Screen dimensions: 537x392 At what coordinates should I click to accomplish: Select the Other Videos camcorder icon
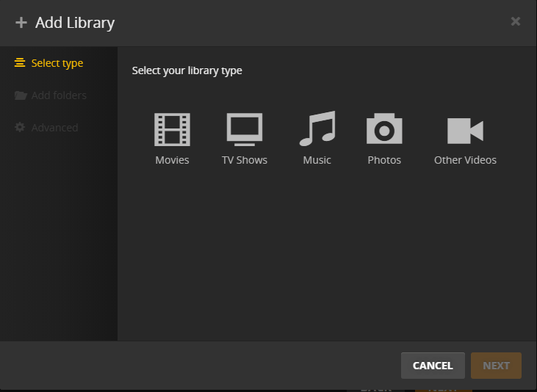click(465, 131)
